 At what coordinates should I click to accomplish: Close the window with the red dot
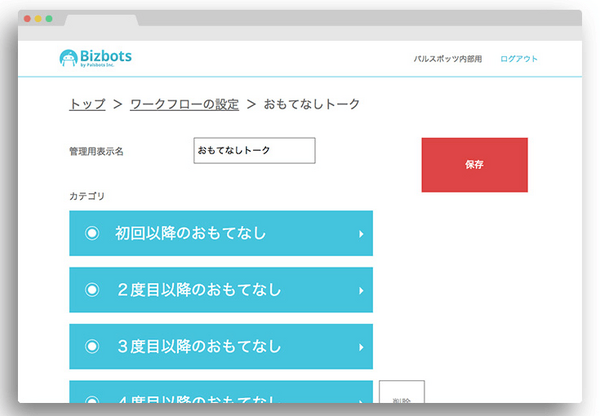pyautogui.click(x=27, y=19)
